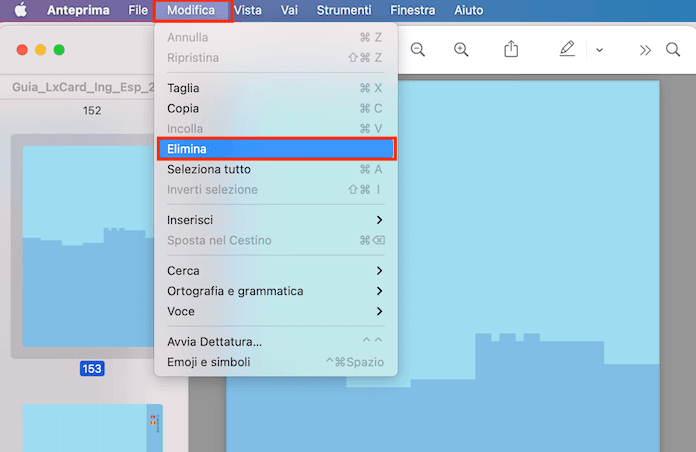Click the zoom out magnifier icon

(x=418, y=49)
